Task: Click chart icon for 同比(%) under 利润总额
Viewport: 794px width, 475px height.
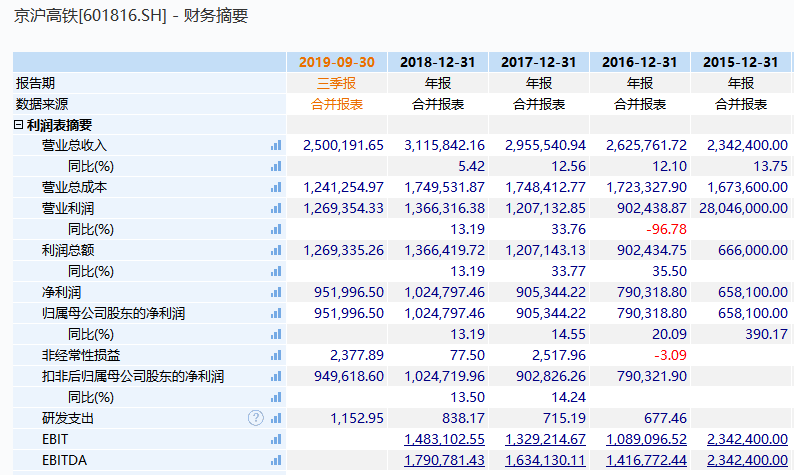Action: (x=276, y=271)
